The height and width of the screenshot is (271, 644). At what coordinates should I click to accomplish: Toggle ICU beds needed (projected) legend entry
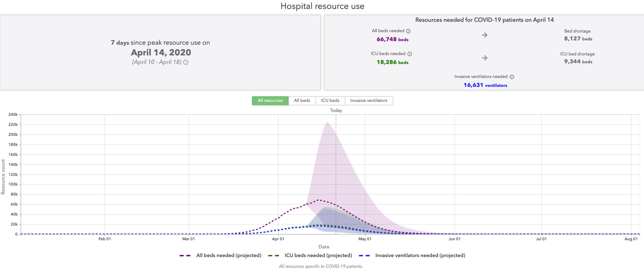(x=318, y=256)
